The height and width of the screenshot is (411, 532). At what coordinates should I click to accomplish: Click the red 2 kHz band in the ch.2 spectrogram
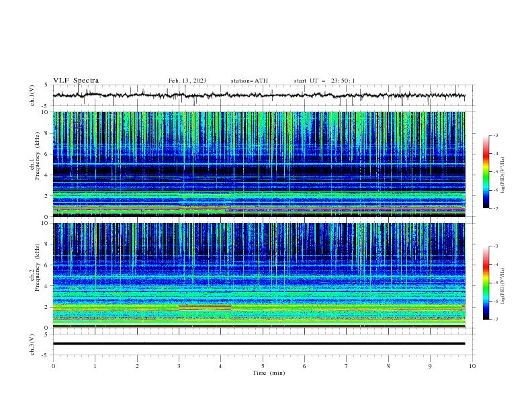205,306
